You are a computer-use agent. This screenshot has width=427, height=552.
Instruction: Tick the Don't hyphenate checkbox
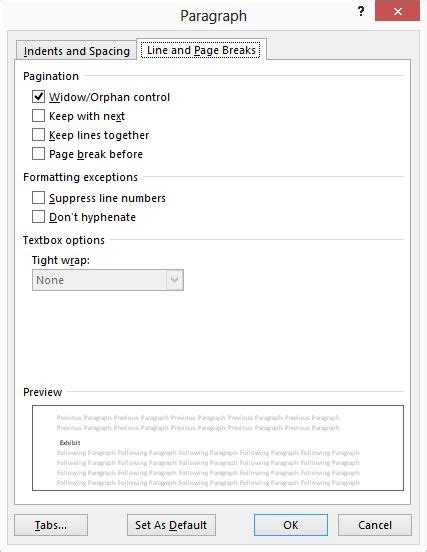(38, 217)
